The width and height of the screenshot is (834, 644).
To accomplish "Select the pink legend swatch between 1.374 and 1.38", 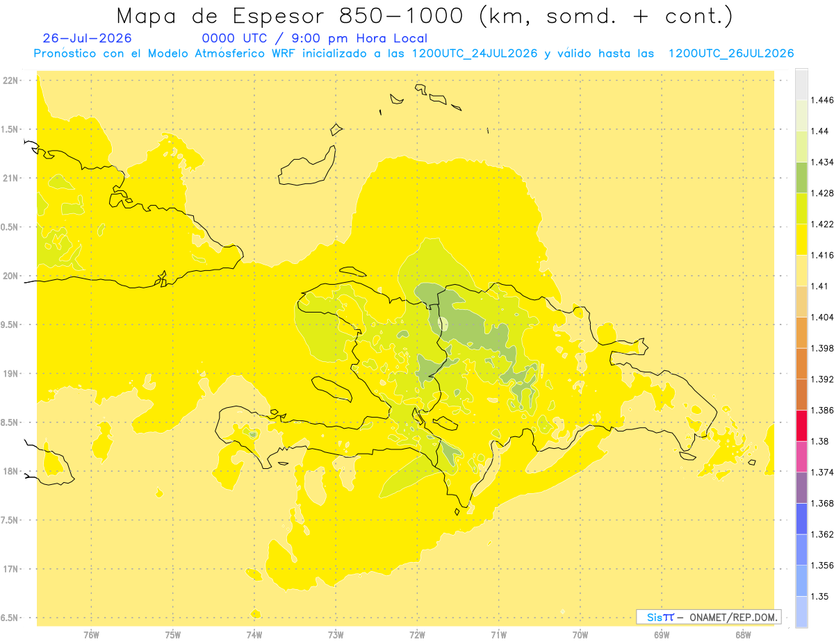I will tap(801, 456).
